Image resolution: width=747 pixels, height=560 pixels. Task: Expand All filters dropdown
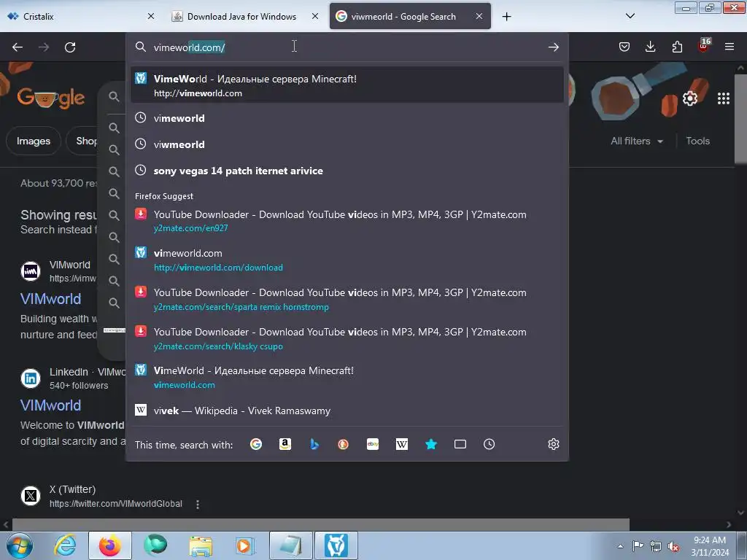637,141
